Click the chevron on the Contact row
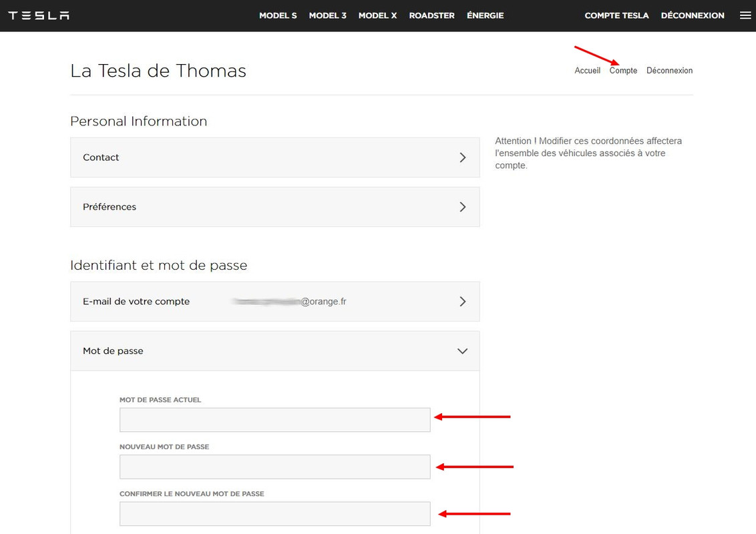 coord(462,158)
